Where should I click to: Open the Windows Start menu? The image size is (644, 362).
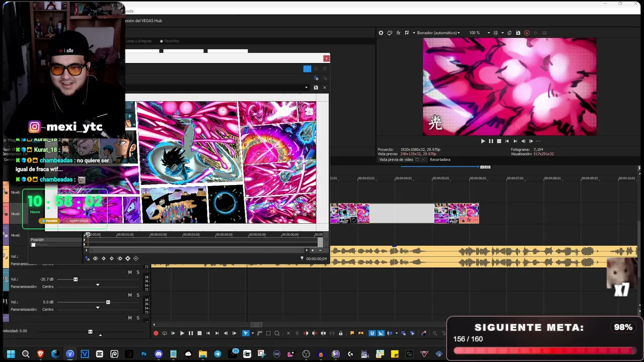coord(11,354)
